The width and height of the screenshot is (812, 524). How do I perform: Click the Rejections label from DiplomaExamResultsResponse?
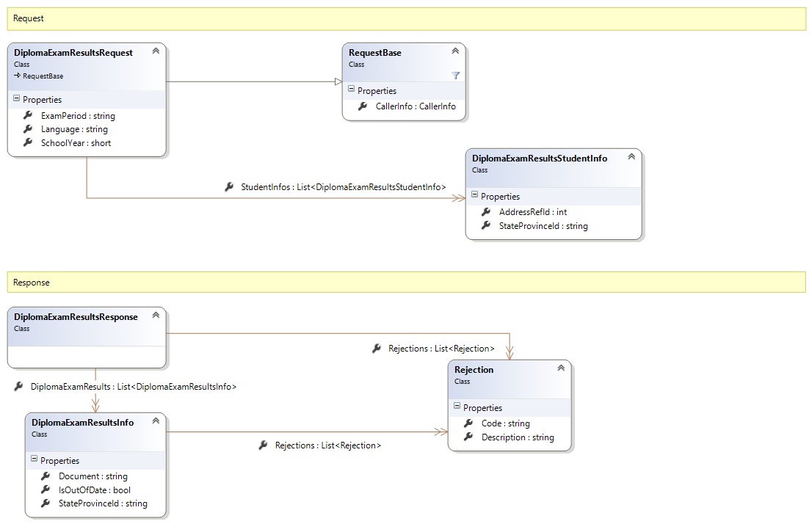[441, 349]
